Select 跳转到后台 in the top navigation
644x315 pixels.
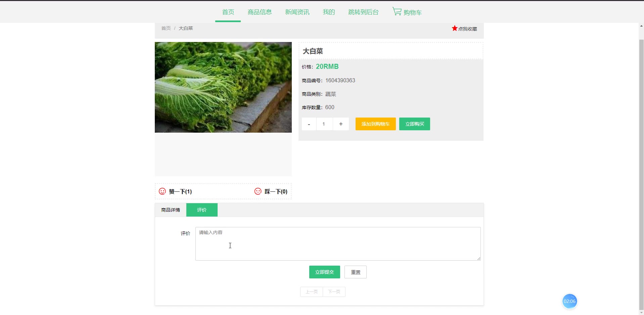point(363,12)
